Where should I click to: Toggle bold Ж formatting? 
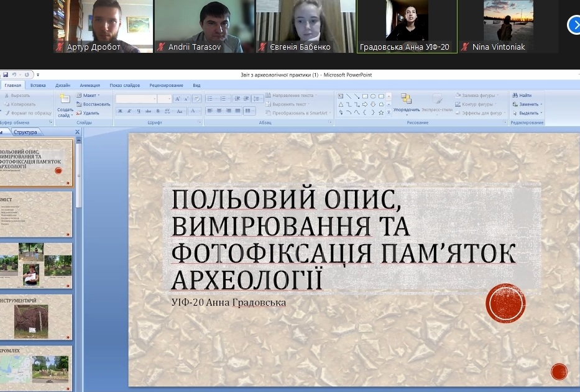tap(120, 111)
